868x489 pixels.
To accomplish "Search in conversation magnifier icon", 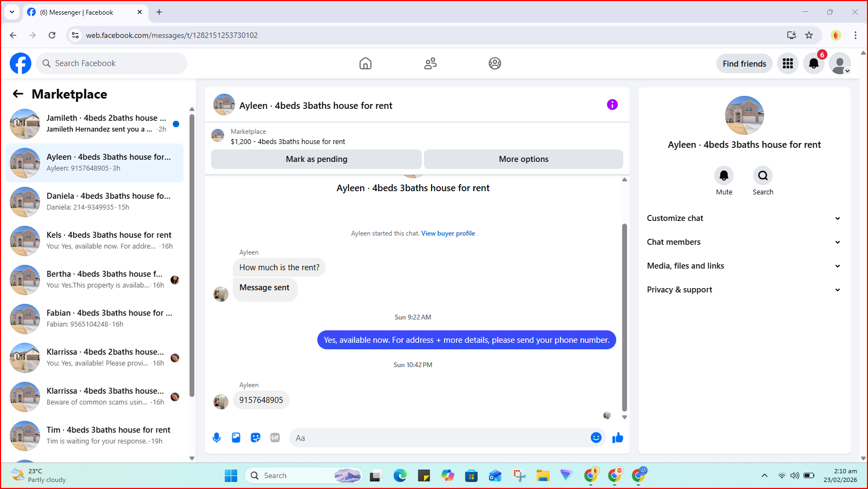I will (x=763, y=175).
